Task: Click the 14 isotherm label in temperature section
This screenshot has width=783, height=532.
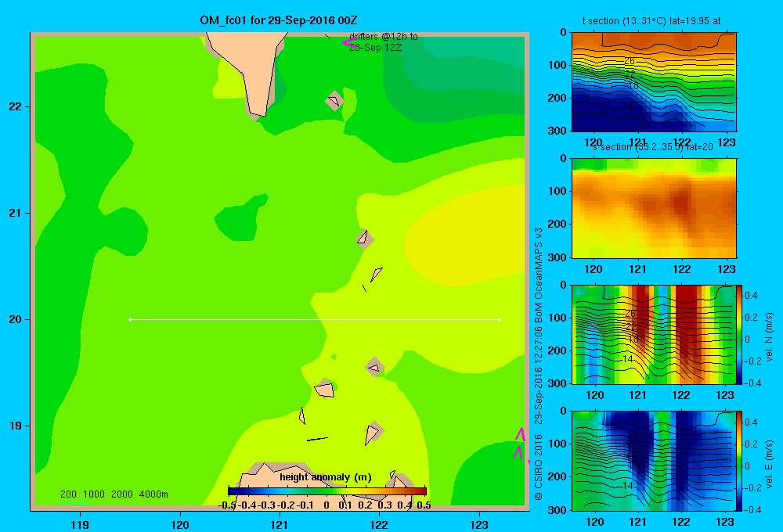Action: [627, 106]
